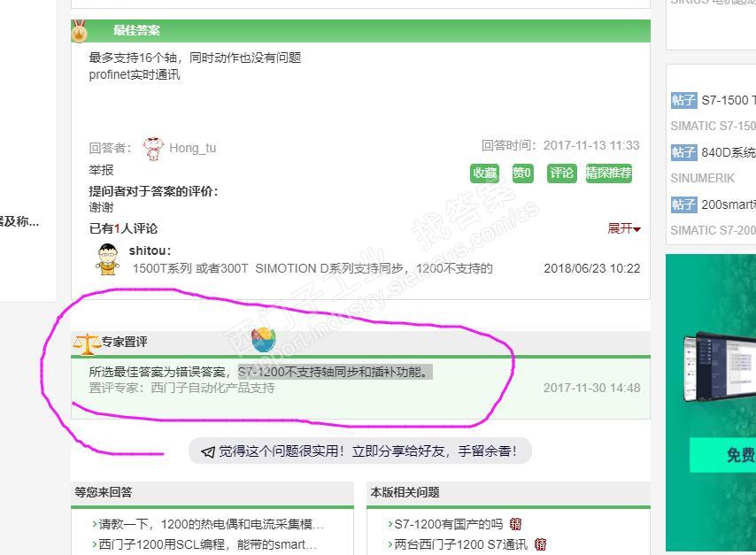Viewport: 756px width, 555px height.
Task: Open the related question S7-1200有国产的吗
Action: pyautogui.click(x=449, y=524)
